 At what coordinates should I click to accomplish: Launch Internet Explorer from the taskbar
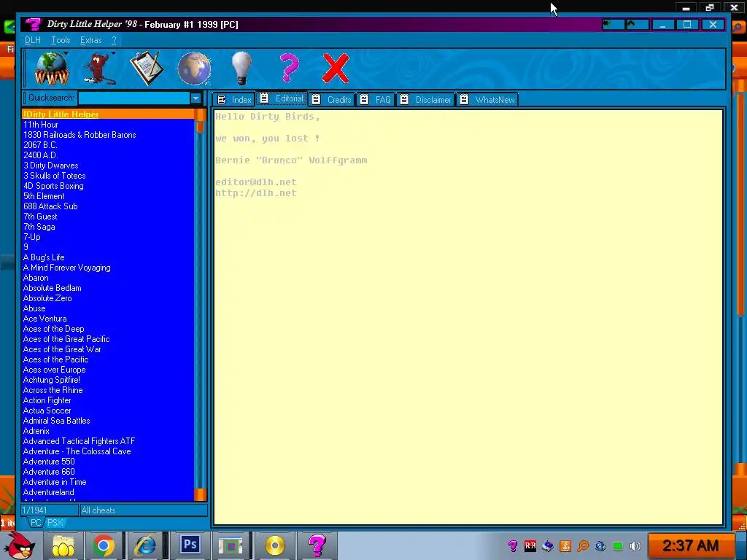pyautogui.click(x=145, y=546)
